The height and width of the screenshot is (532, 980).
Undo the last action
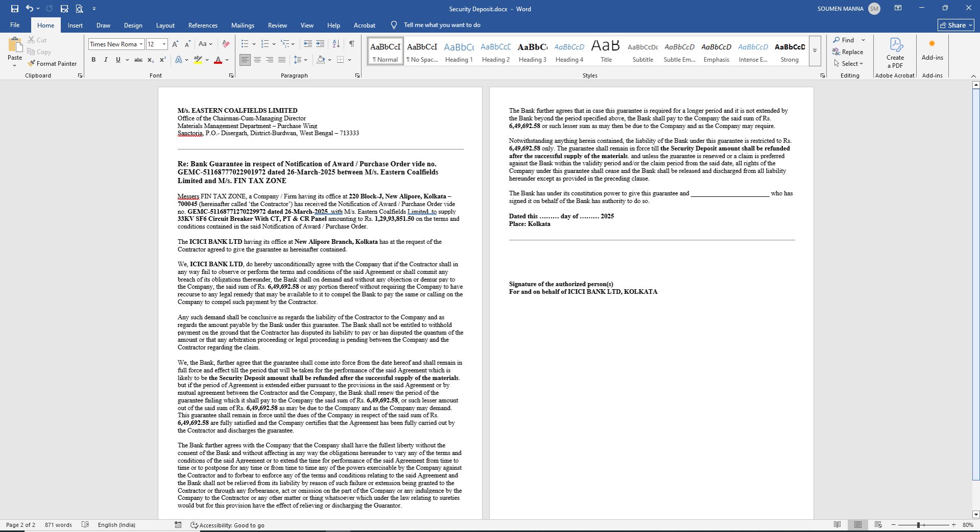pos(30,9)
